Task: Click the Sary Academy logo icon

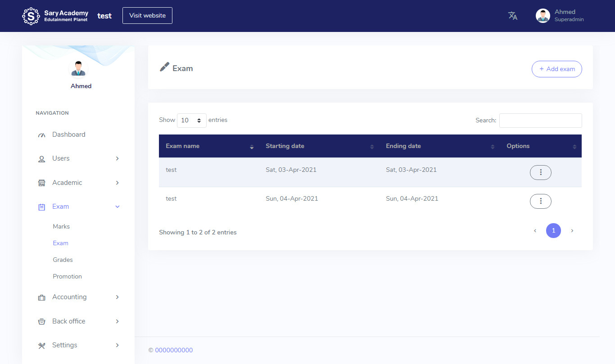Action: pyautogui.click(x=31, y=16)
